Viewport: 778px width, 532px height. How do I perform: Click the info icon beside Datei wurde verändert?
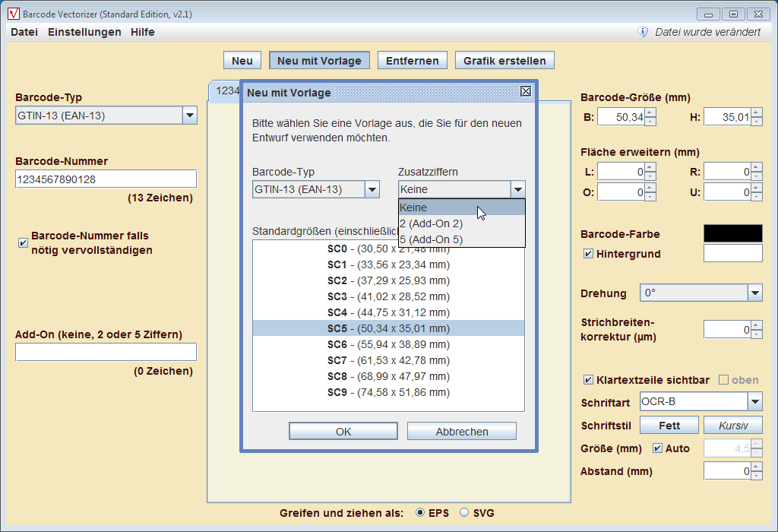click(643, 32)
